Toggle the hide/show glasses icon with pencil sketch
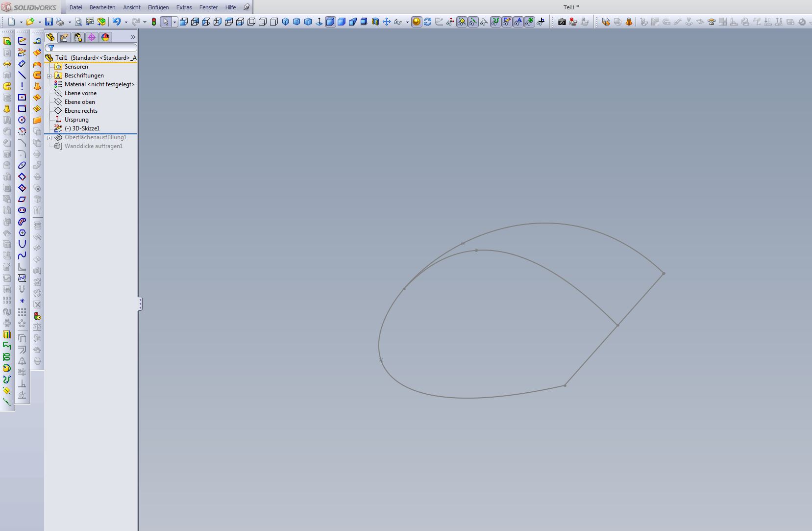Image resolution: width=812 pixels, height=531 pixels. tap(507, 22)
